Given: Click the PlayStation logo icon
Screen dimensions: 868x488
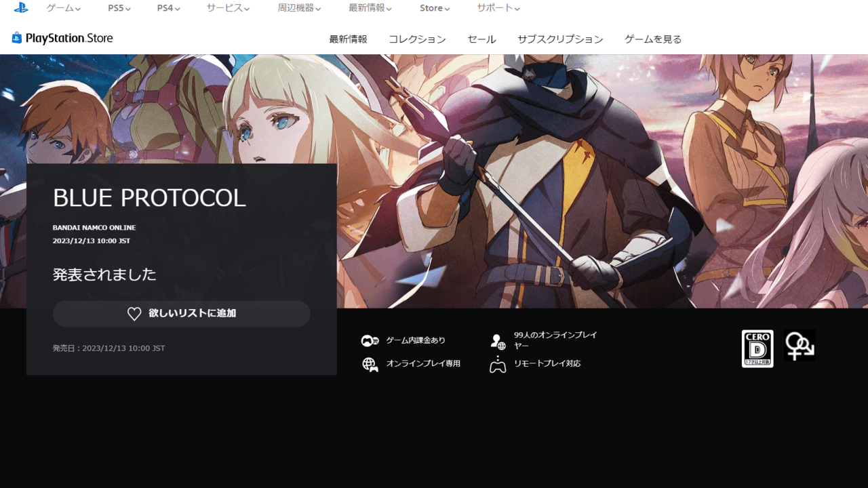Looking at the screenshot, I should [x=21, y=8].
